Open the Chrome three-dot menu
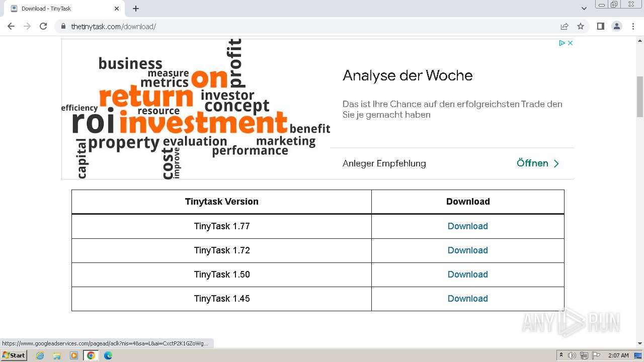644x362 pixels. click(632, 26)
